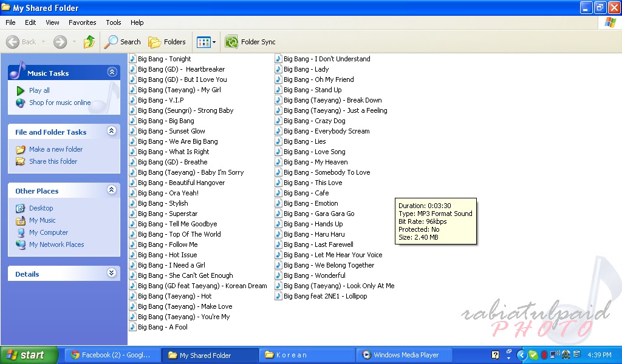
Task: Select file Big Bang - Oh My Friend
Action: pos(319,79)
